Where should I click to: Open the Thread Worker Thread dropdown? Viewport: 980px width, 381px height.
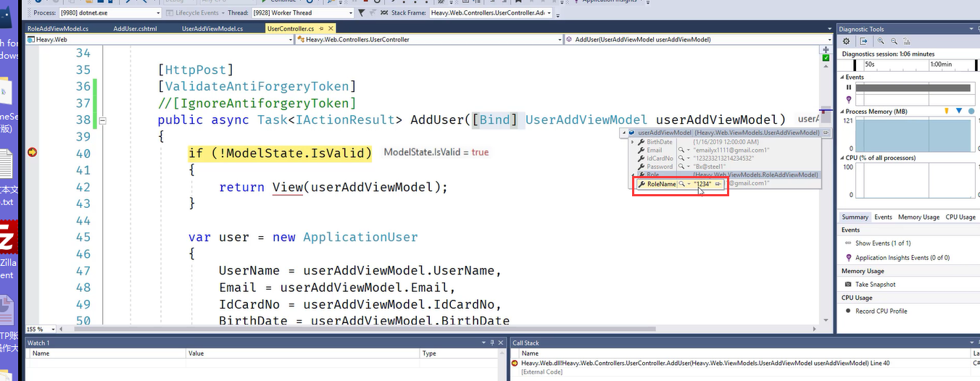point(351,13)
